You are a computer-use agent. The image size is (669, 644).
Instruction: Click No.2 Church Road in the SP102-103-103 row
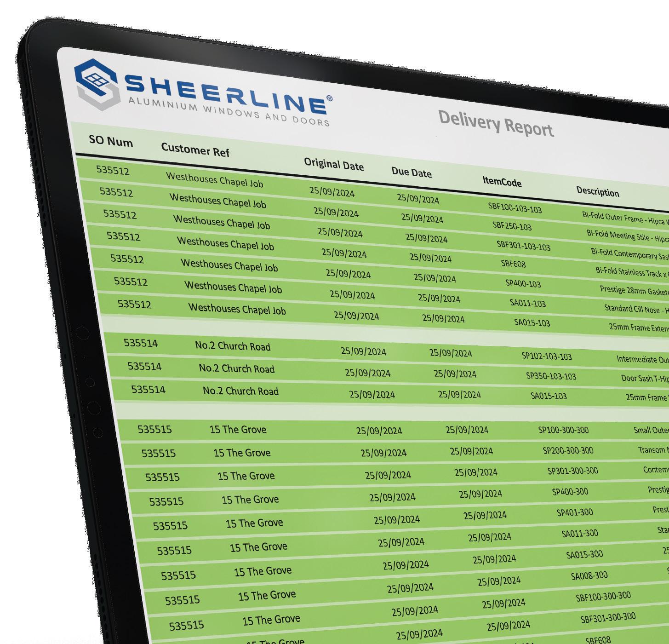pyautogui.click(x=233, y=346)
